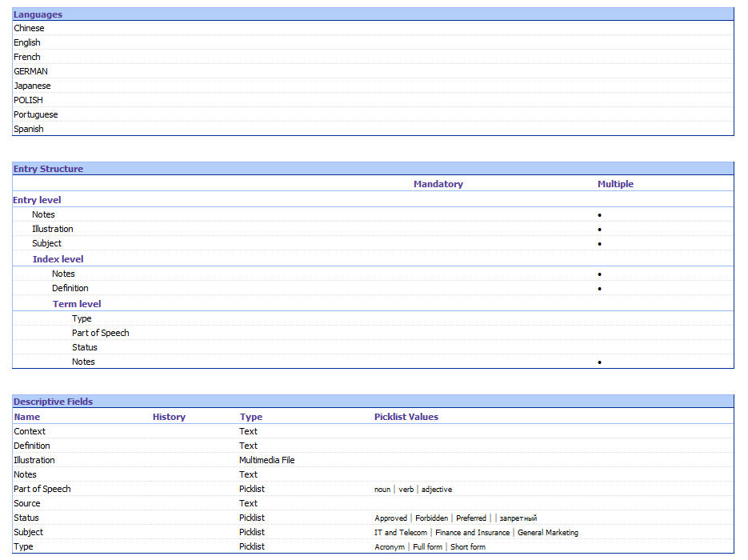Select Subject under Entry level
Screen dimensions: 748x560
click(46, 243)
